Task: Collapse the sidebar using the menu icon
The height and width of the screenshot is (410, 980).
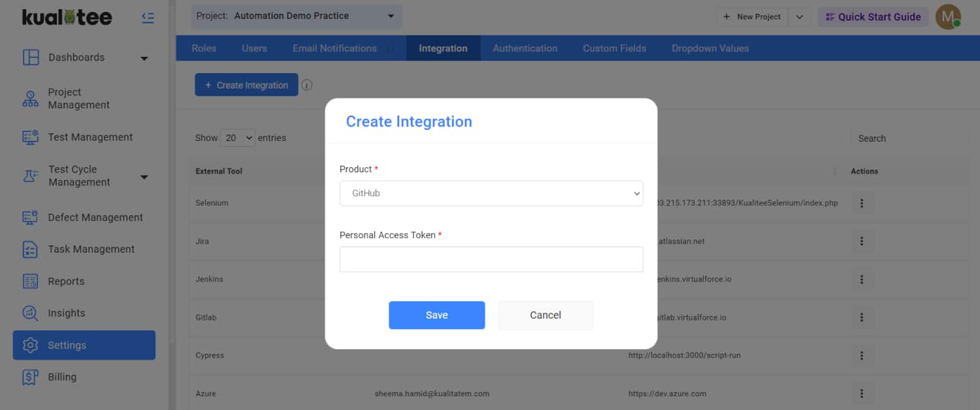Action: pos(148,18)
